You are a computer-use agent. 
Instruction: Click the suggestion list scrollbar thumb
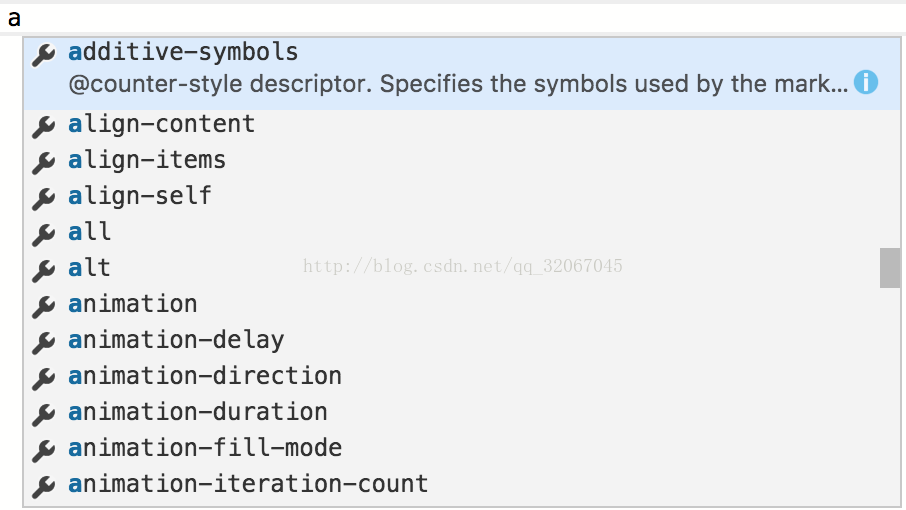tap(890, 268)
